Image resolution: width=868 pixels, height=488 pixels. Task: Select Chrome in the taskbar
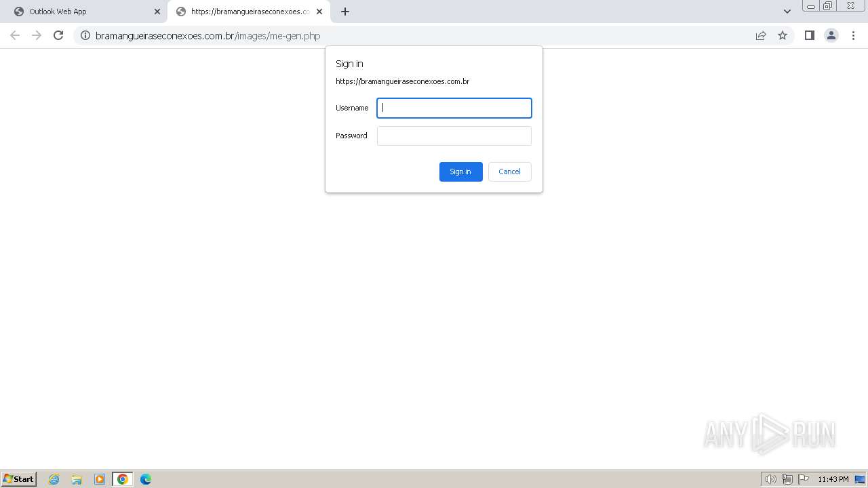[123, 479]
